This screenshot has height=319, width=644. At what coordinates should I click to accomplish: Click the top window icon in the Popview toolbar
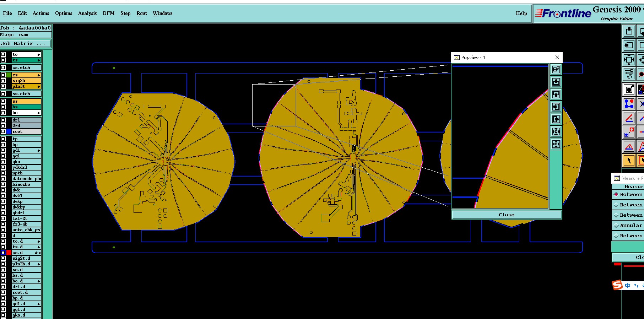click(x=556, y=70)
